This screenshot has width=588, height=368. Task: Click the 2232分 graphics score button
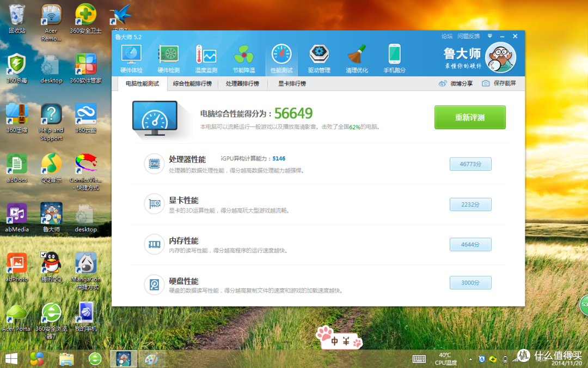pos(470,204)
